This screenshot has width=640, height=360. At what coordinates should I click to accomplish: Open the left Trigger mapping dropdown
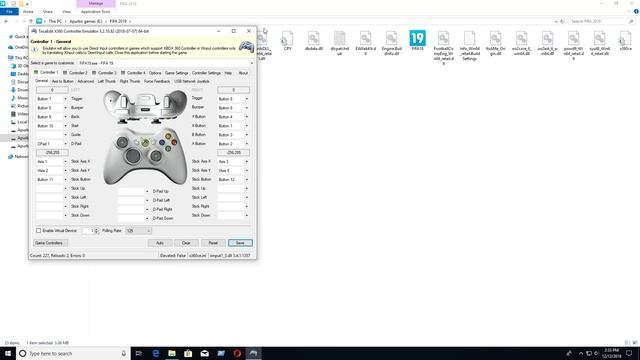point(65,99)
